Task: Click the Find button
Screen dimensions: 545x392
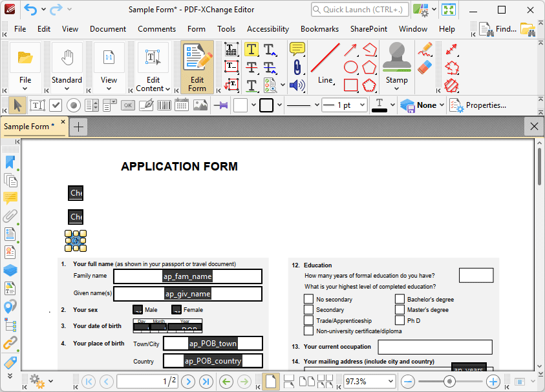Action: [498, 29]
